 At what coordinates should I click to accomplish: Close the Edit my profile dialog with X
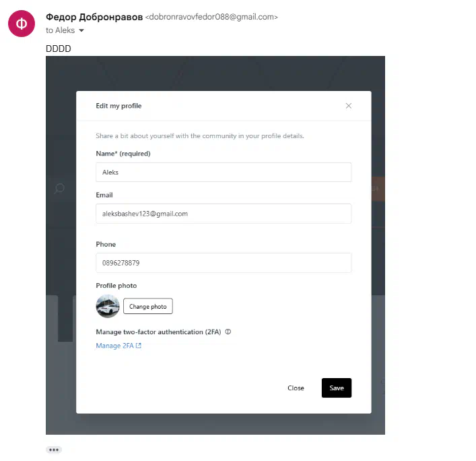[349, 106]
